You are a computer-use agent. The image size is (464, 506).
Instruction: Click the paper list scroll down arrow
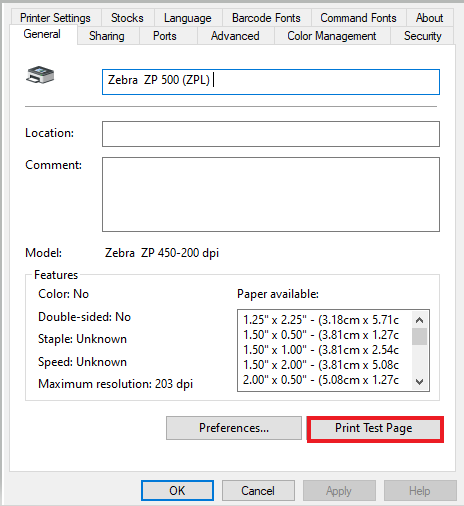point(420,381)
